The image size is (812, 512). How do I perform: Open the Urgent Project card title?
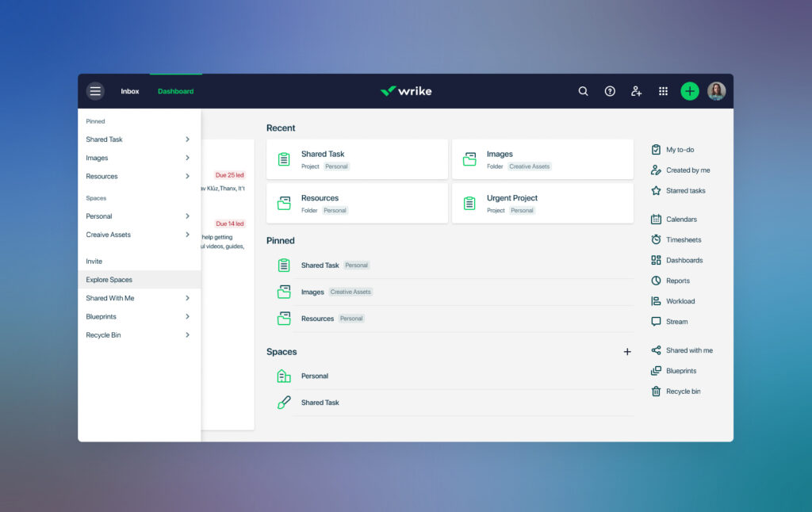click(x=512, y=198)
